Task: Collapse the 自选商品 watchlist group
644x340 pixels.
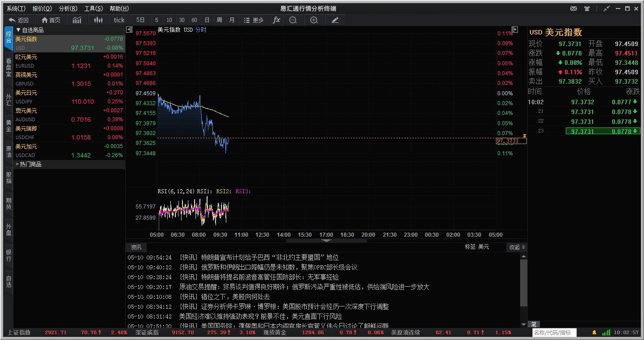Action: click(x=18, y=30)
